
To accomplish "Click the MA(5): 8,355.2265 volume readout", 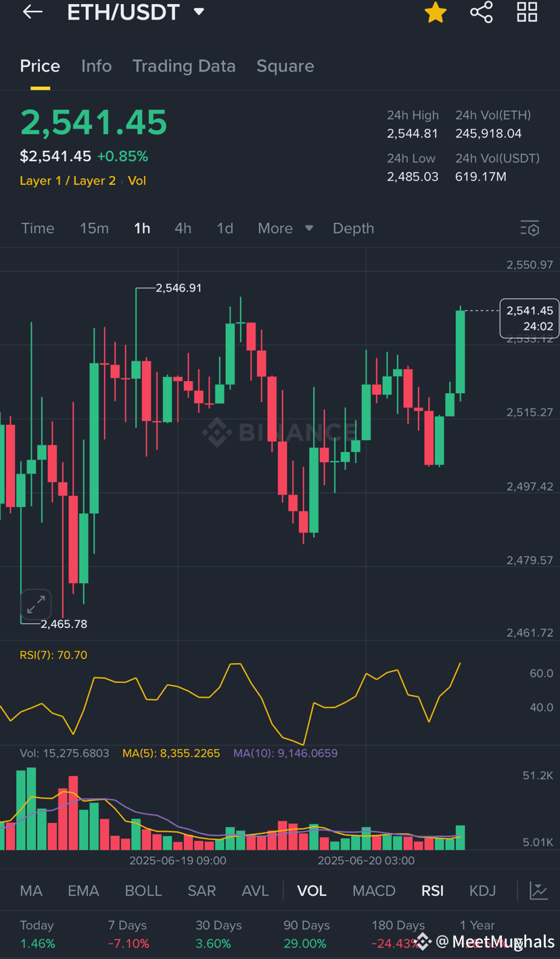I will coord(171,753).
